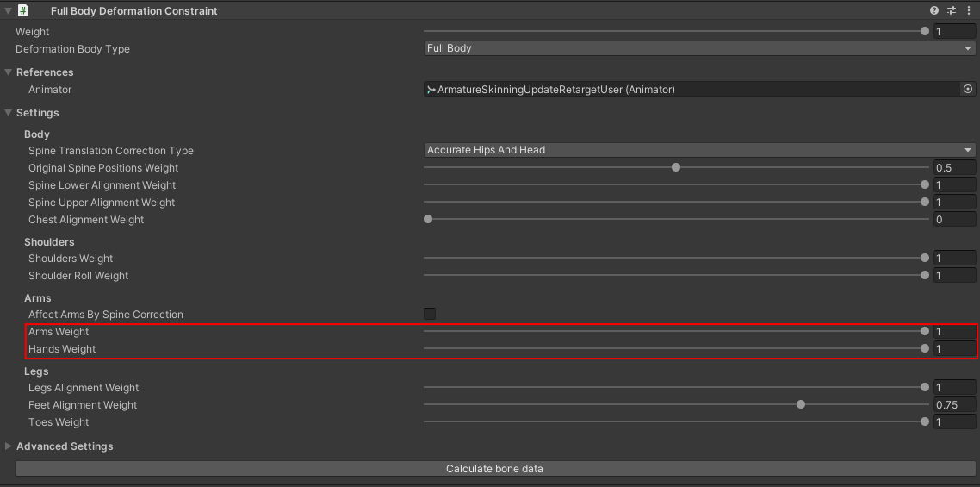Enable Affect Arms By Spine Correction checkbox
Viewport: 980px width, 487px height.
(430, 314)
